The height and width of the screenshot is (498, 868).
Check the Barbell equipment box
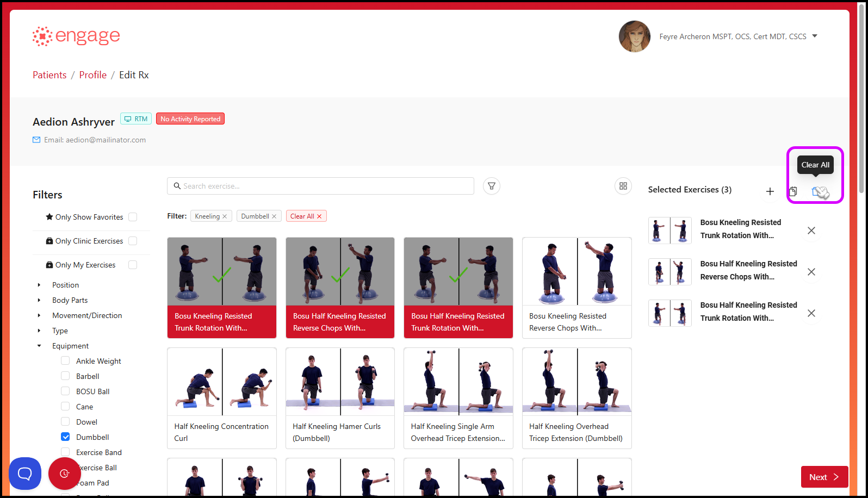(x=65, y=376)
